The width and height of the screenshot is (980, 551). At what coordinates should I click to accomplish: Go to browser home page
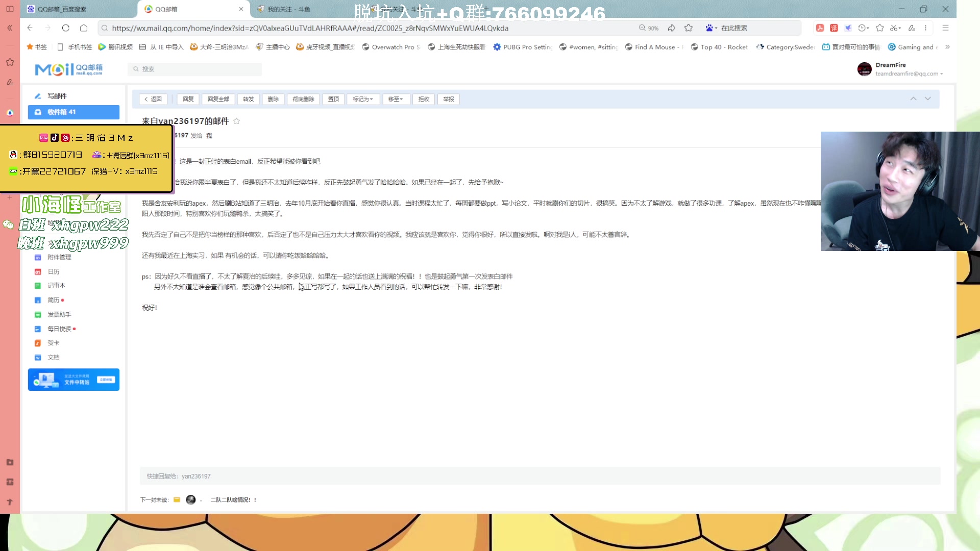pos(84,28)
